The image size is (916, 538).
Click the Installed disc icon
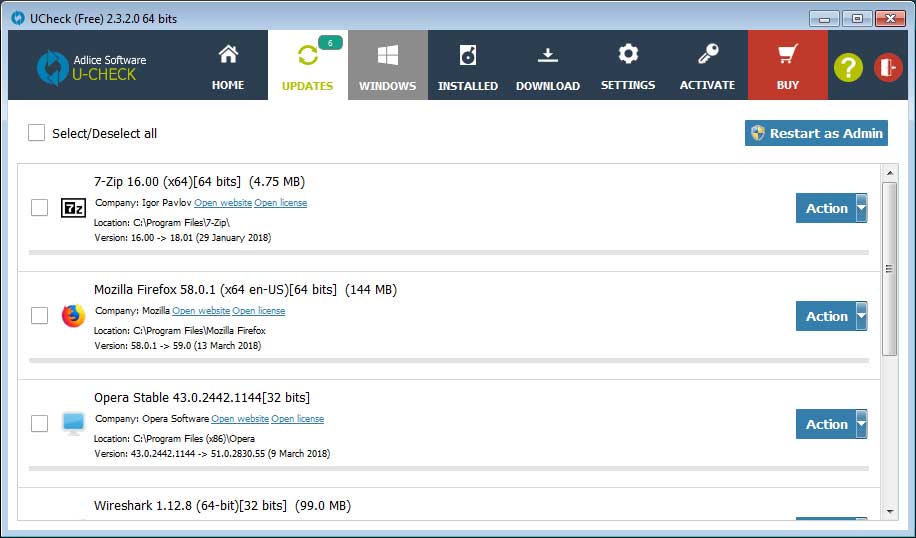point(468,55)
